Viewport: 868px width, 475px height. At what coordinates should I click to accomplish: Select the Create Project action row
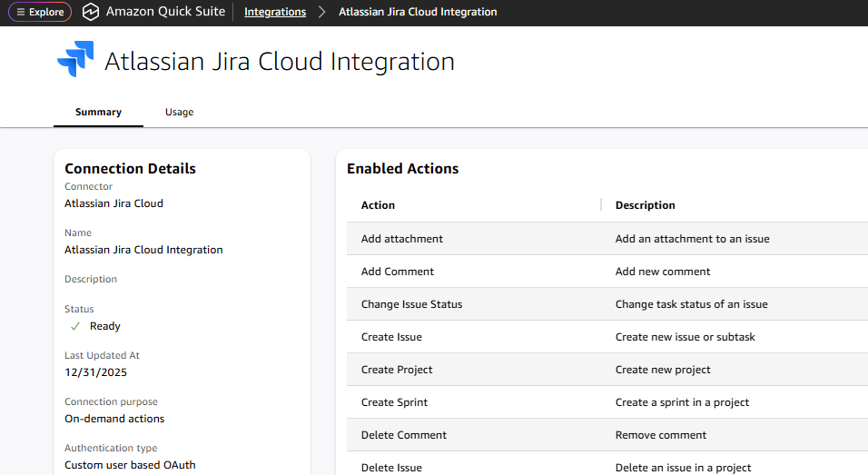tap(397, 370)
